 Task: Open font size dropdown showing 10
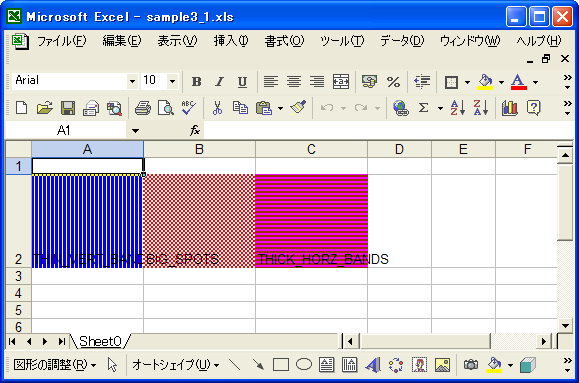pyautogui.click(x=172, y=81)
